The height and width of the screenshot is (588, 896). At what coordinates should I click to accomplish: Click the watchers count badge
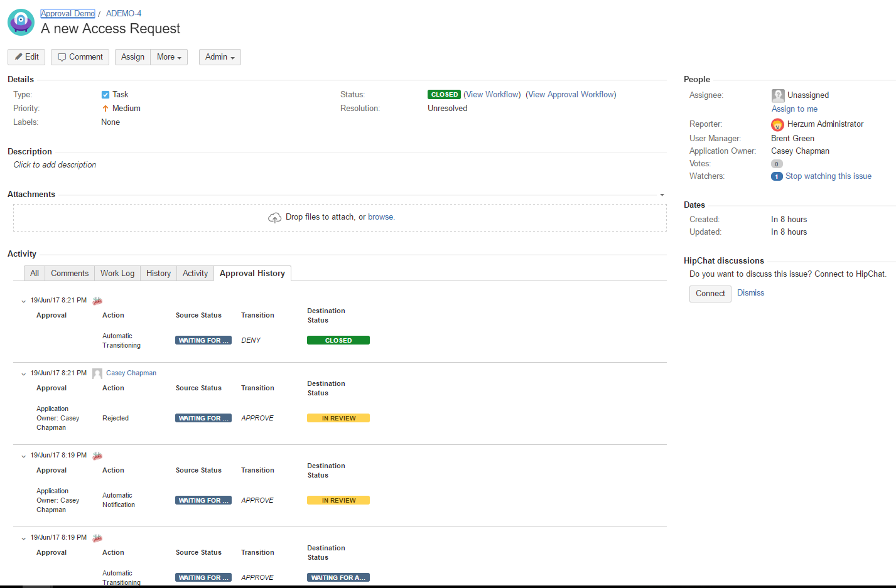(x=777, y=177)
